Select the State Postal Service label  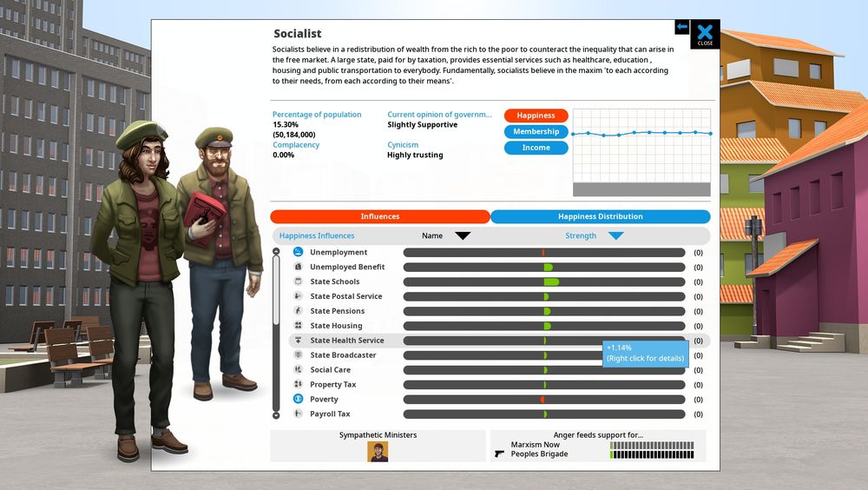click(x=346, y=296)
